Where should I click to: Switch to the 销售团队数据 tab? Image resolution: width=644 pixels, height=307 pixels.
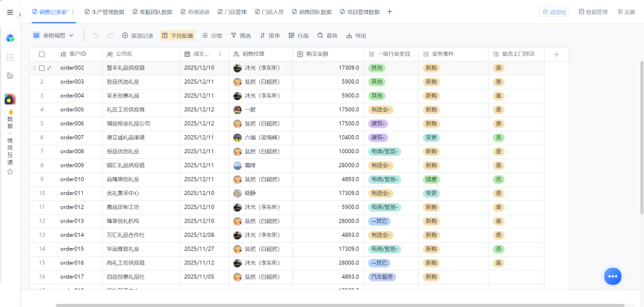312,12
